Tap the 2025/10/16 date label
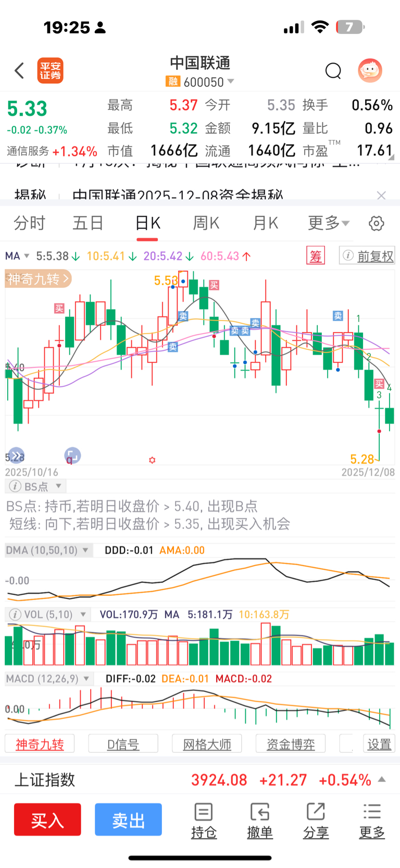 32,472
